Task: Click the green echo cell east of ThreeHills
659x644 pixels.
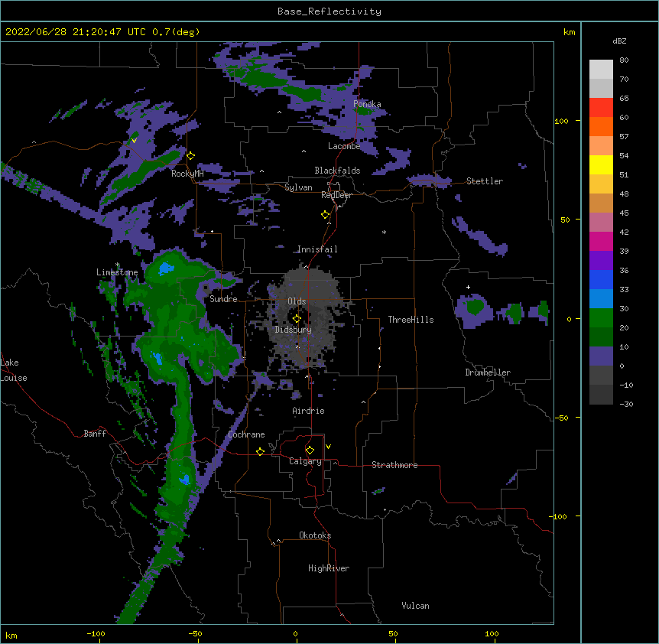Action: pyautogui.click(x=475, y=306)
